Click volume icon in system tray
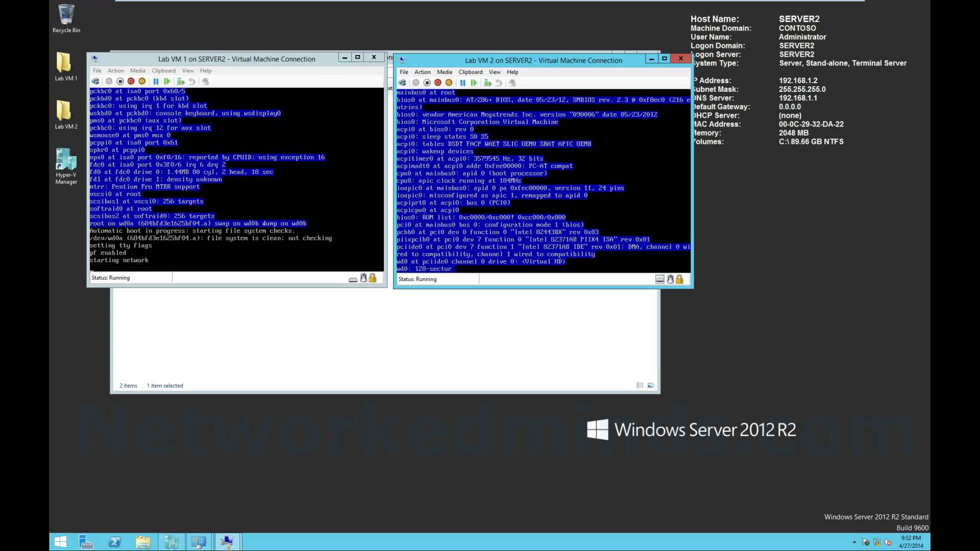Image resolution: width=980 pixels, height=551 pixels. coord(888,542)
